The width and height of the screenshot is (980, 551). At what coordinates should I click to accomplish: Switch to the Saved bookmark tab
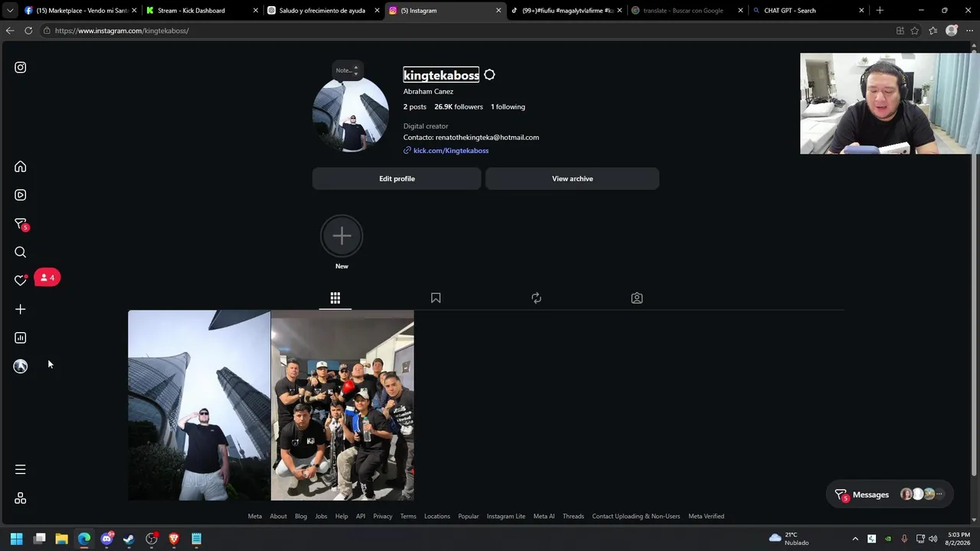click(436, 298)
